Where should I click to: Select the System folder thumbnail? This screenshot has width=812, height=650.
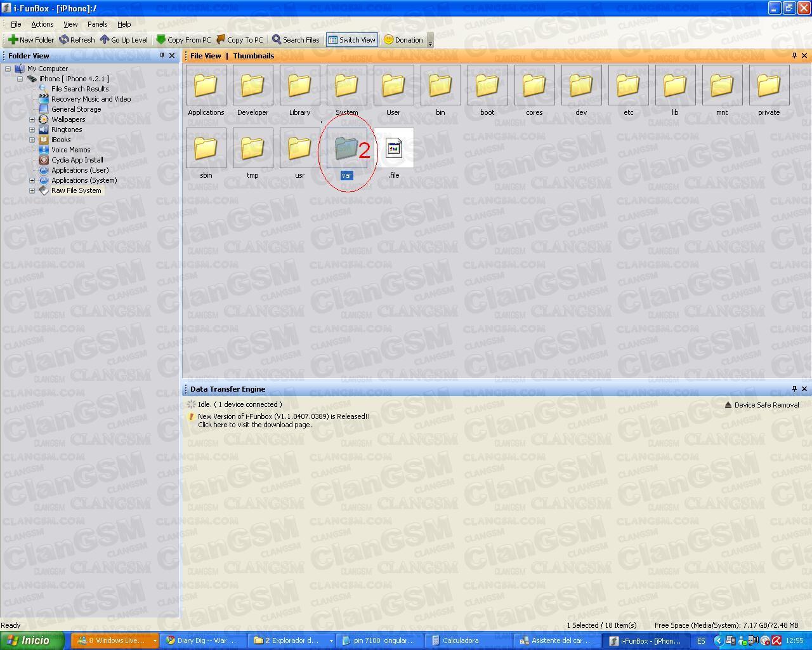(x=346, y=85)
